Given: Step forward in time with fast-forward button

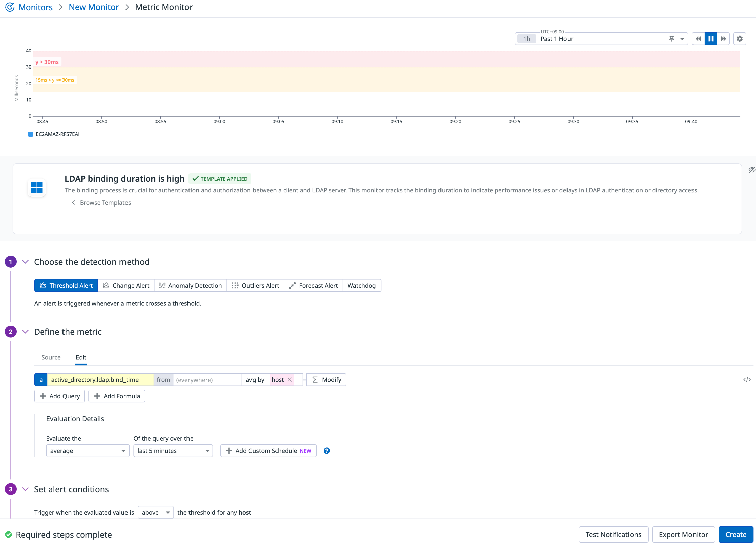Looking at the screenshot, I should pos(724,39).
